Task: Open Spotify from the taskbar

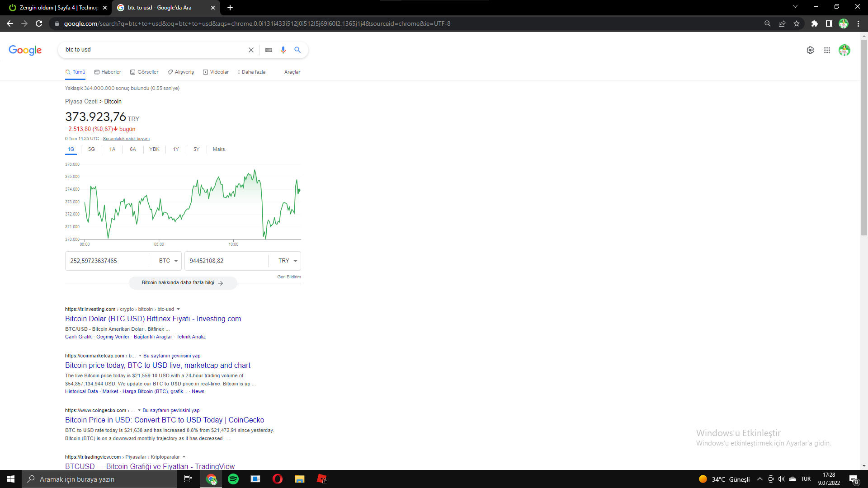Action: pyautogui.click(x=233, y=479)
